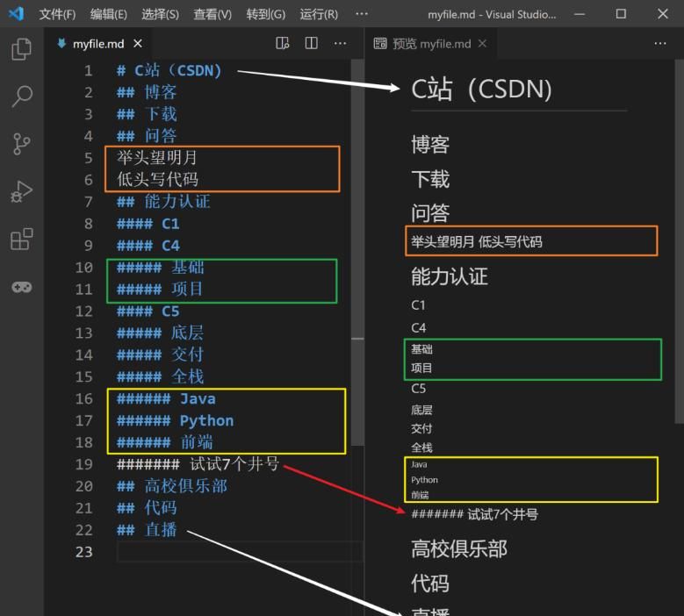This screenshot has width=684, height=616.
Task: Click the preview pane vertical scrollbar
Action: click(679, 242)
